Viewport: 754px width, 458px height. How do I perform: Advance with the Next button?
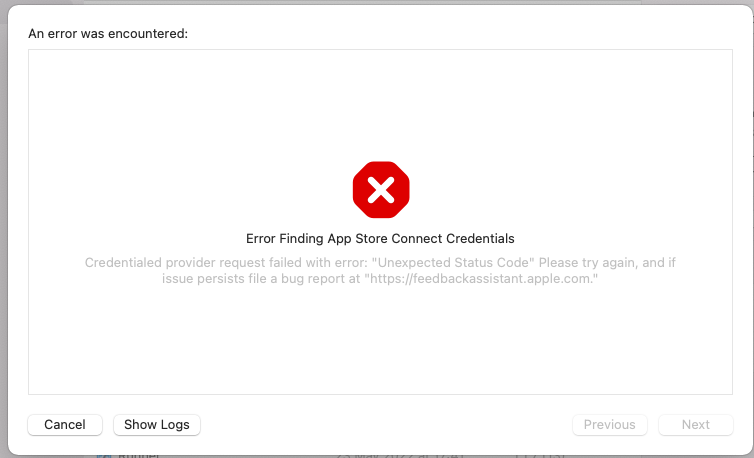click(696, 425)
